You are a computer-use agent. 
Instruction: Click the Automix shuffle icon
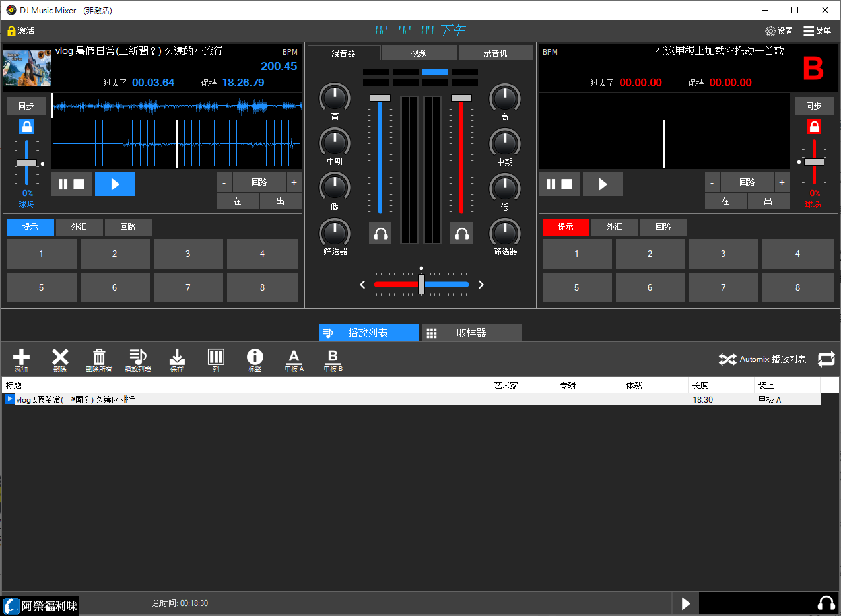coord(727,360)
